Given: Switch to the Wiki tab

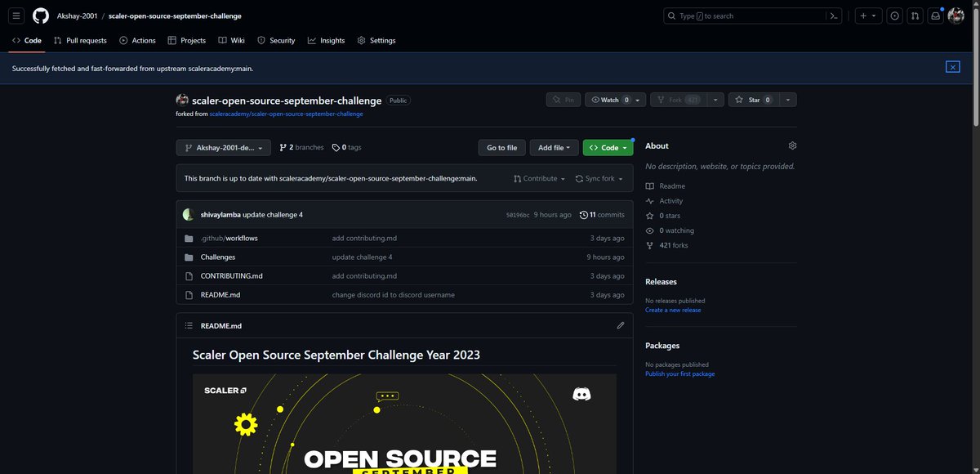Looking at the screenshot, I should click(x=232, y=40).
